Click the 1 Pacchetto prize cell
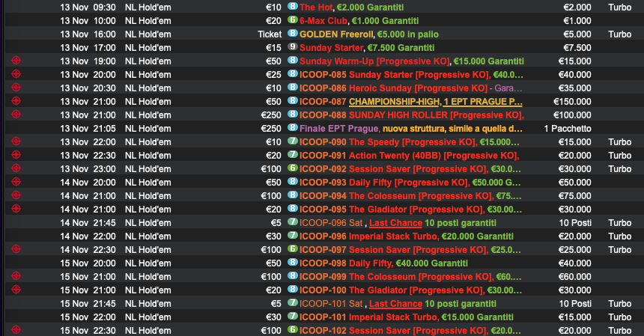Image resolution: width=644 pixels, height=336 pixels. [568, 129]
